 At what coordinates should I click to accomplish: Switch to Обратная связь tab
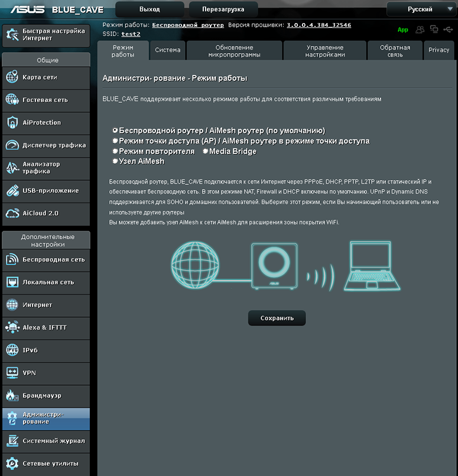click(395, 51)
